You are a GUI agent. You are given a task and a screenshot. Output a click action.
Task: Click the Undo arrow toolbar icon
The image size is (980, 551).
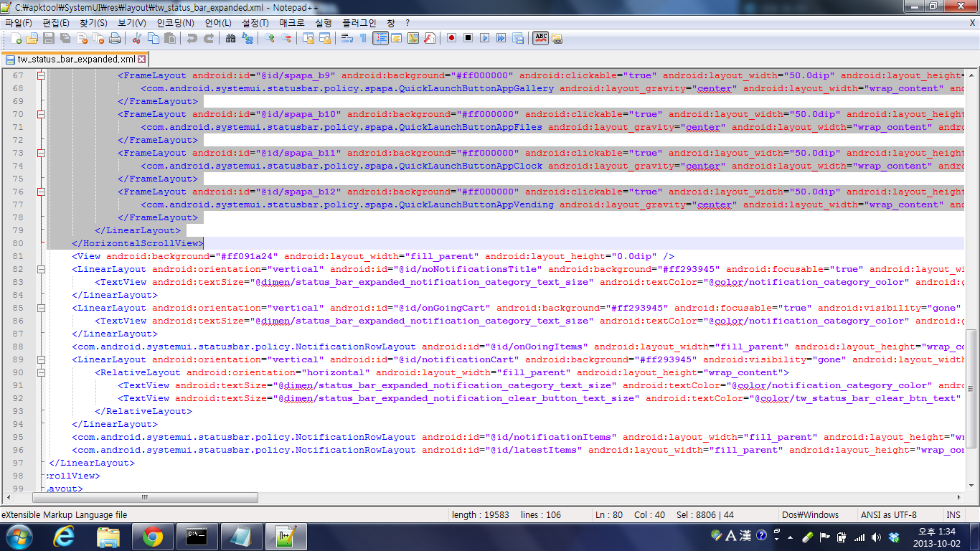(192, 38)
